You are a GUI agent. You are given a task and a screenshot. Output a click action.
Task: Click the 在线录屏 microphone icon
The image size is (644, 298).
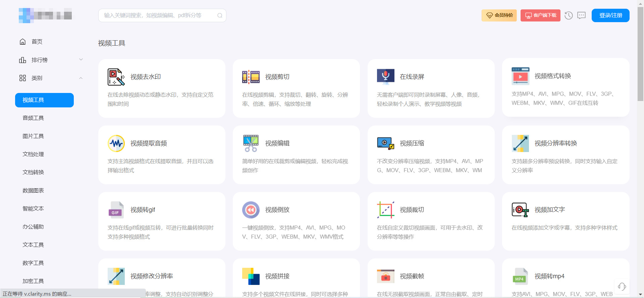coord(386,77)
